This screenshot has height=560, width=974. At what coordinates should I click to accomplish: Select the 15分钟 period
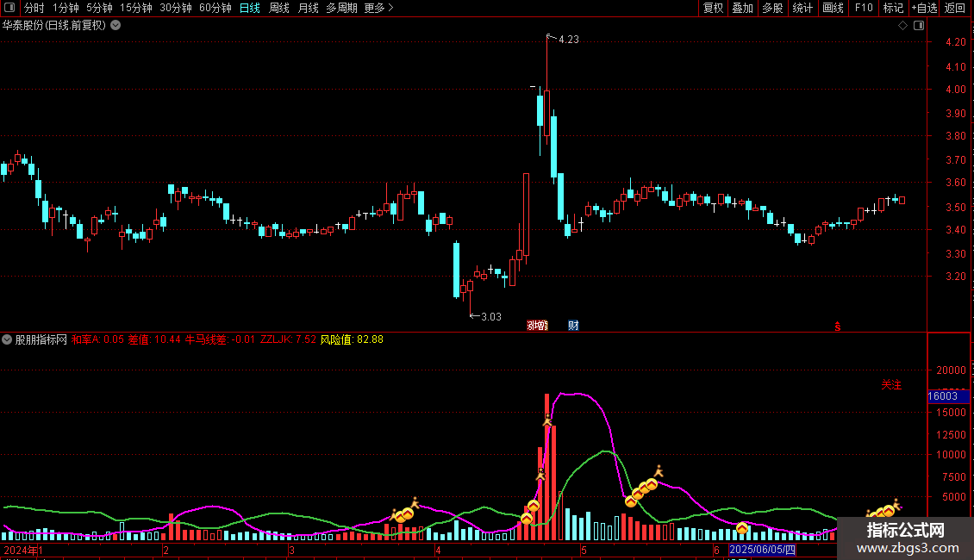click(136, 8)
